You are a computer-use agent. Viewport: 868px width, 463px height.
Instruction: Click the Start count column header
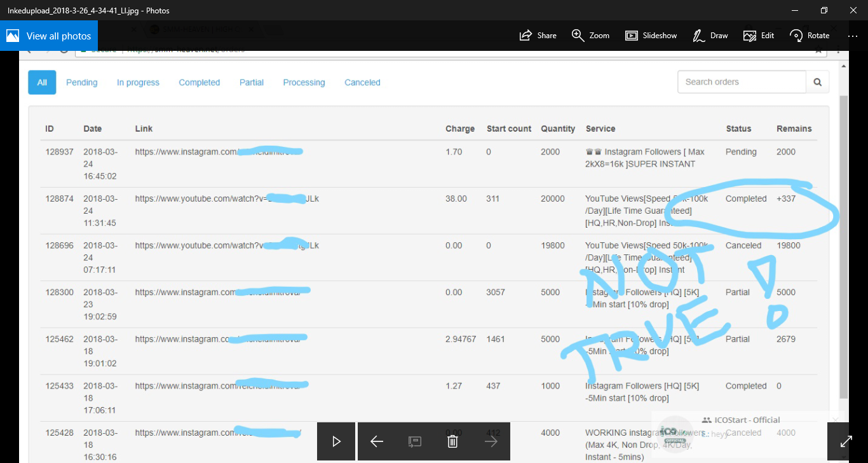tap(509, 128)
